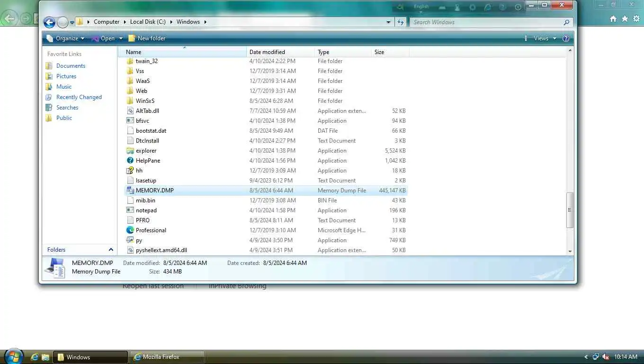This screenshot has height=364, width=644.
Task: Open Documents in Favorite Links
Action: click(x=71, y=66)
